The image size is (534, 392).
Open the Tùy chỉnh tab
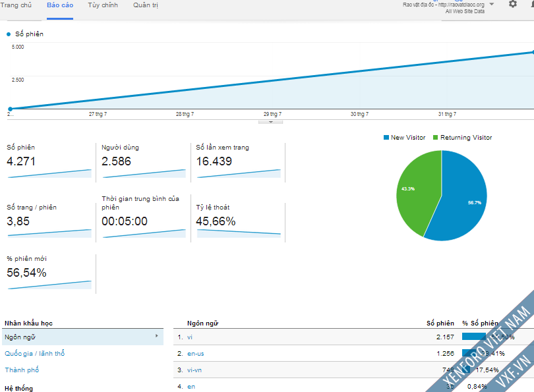pyautogui.click(x=103, y=5)
